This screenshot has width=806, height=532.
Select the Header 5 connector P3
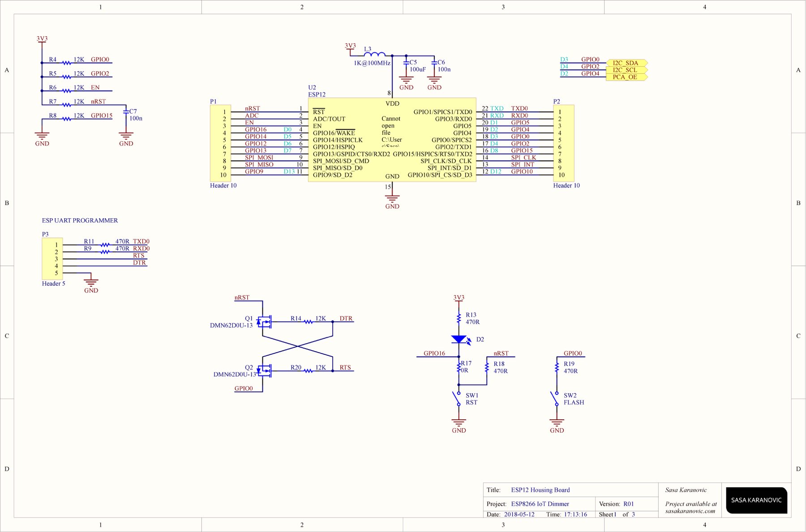pos(52,259)
